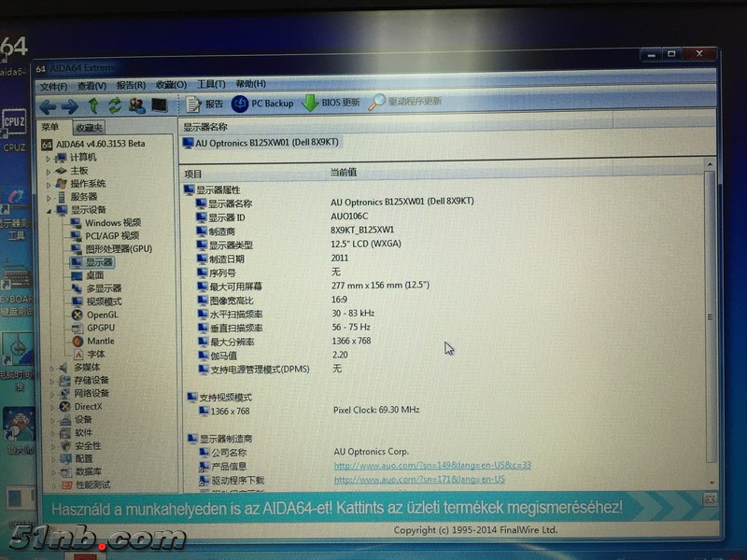Open the 工具(T) menu
This screenshot has width=747, height=560.
(x=211, y=84)
